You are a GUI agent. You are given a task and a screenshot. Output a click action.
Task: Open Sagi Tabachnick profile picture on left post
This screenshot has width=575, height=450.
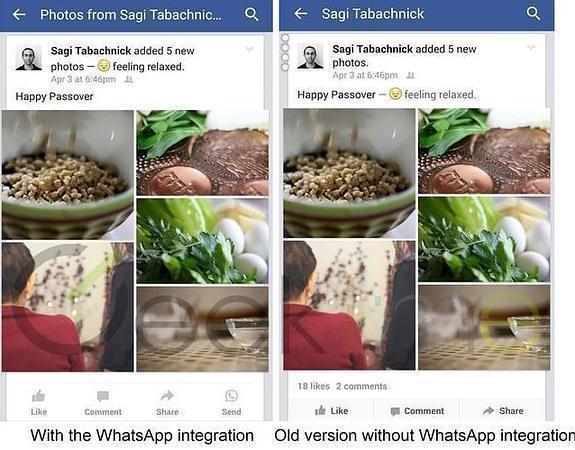(29, 58)
